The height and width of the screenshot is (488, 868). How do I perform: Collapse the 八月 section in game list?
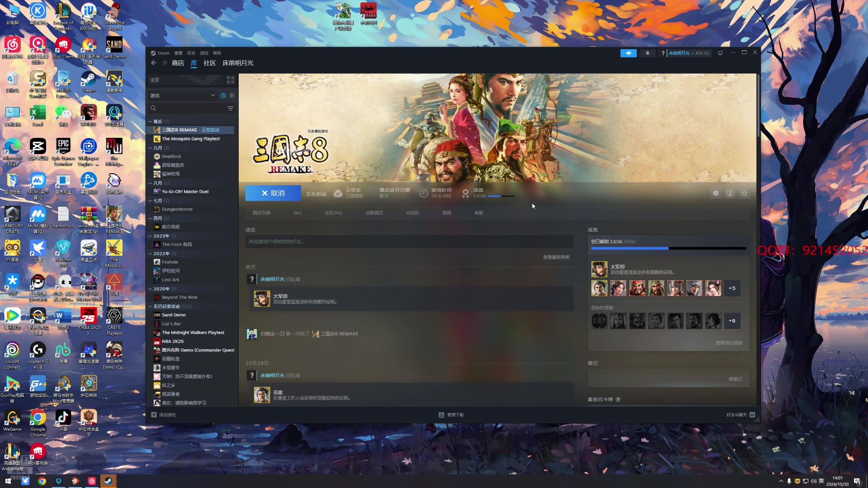(151, 183)
